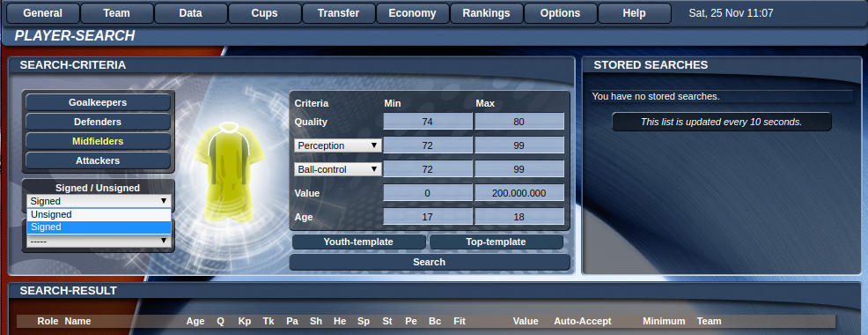
Task: Open the Perception criteria dropdown
Action: 338,145
